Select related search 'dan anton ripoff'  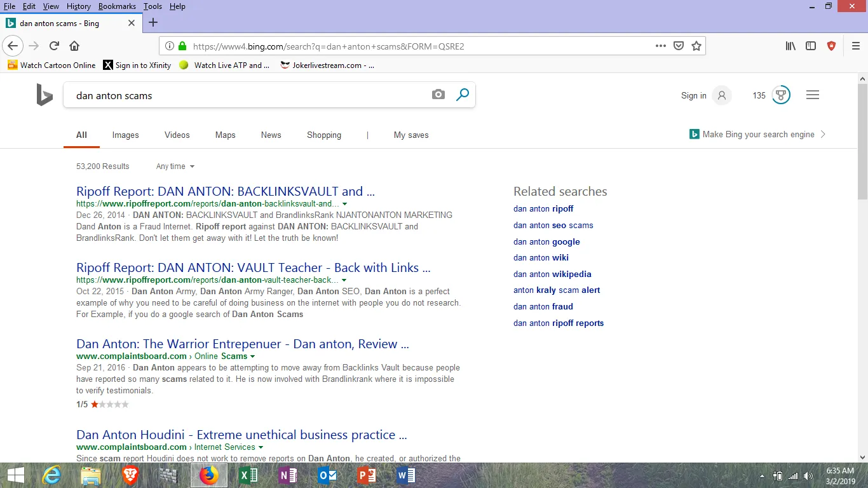[x=543, y=209]
